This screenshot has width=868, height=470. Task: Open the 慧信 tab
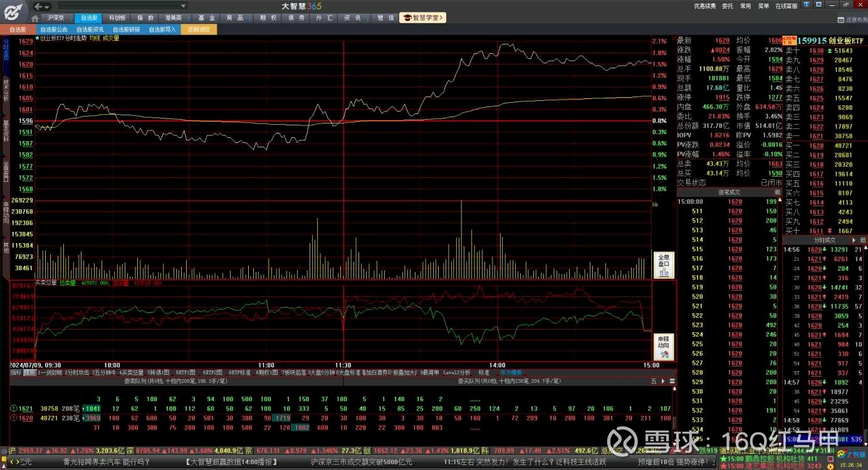385,18
